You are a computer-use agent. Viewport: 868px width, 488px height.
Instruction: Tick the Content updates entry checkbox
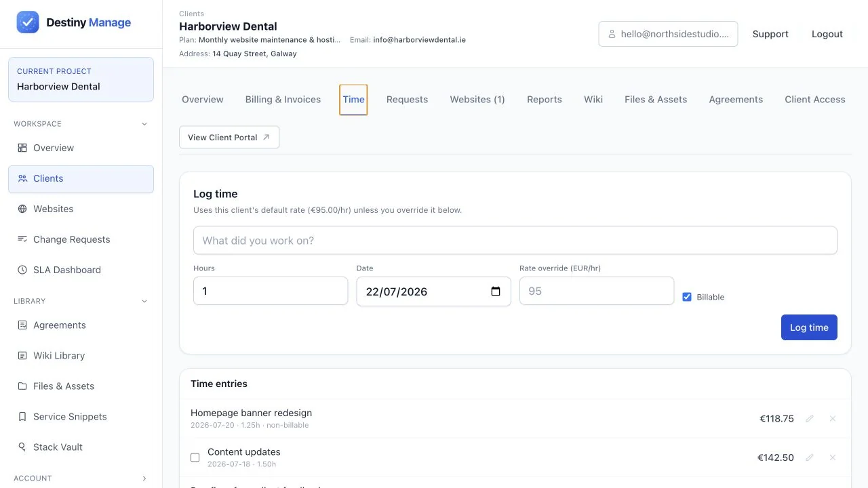[x=195, y=457]
